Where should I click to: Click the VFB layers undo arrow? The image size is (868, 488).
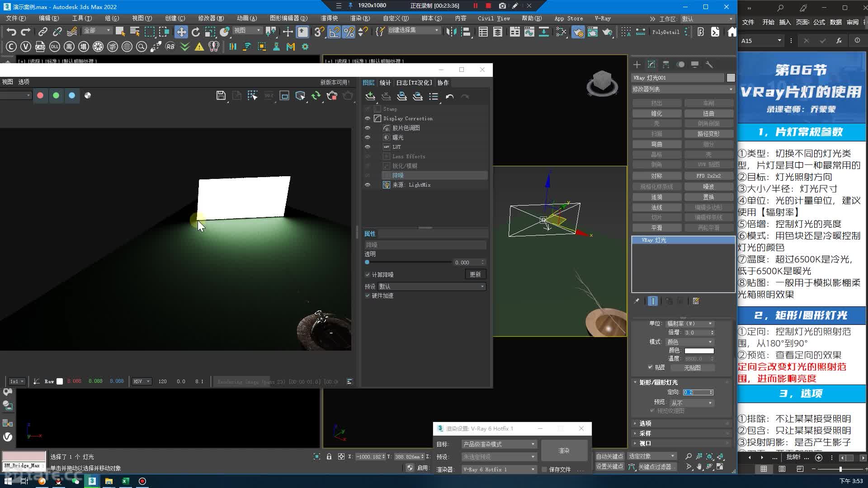[449, 96]
